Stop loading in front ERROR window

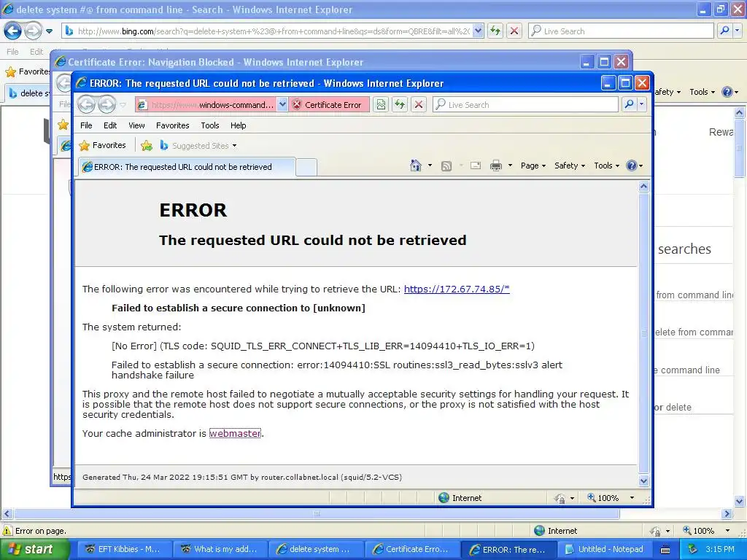tap(419, 105)
